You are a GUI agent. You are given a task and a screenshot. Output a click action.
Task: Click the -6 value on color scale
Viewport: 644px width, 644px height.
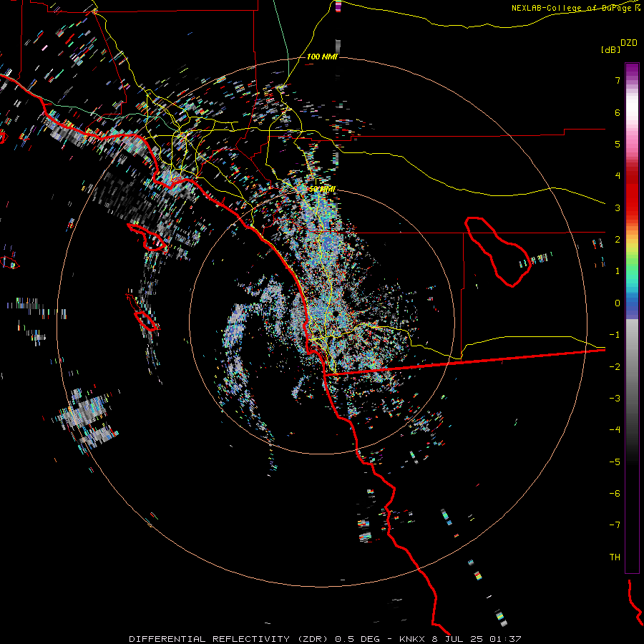[x=615, y=494]
